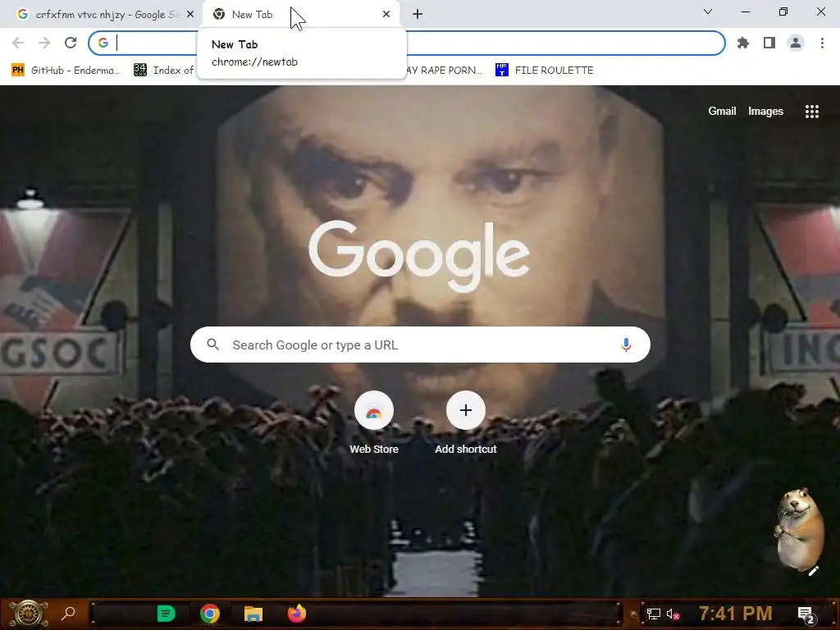Open the Index of bookmark
This screenshot has width=840, height=630.
pyautogui.click(x=164, y=71)
